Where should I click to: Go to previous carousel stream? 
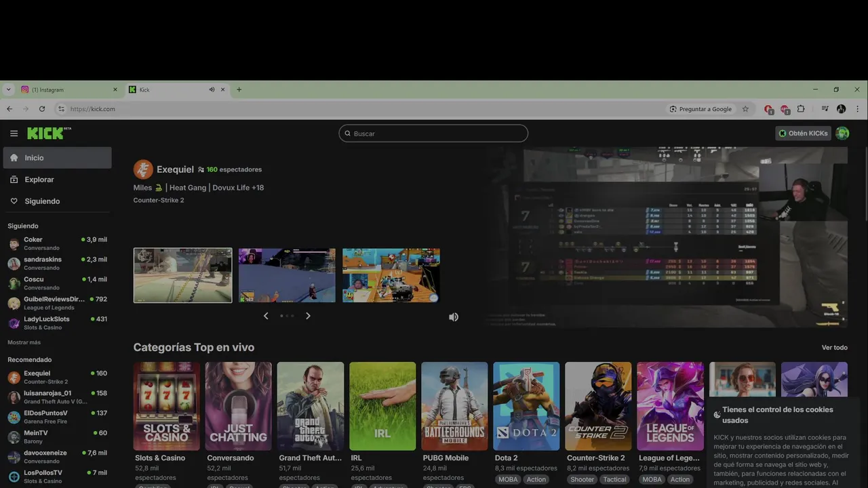pyautogui.click(x=266, y=316)
